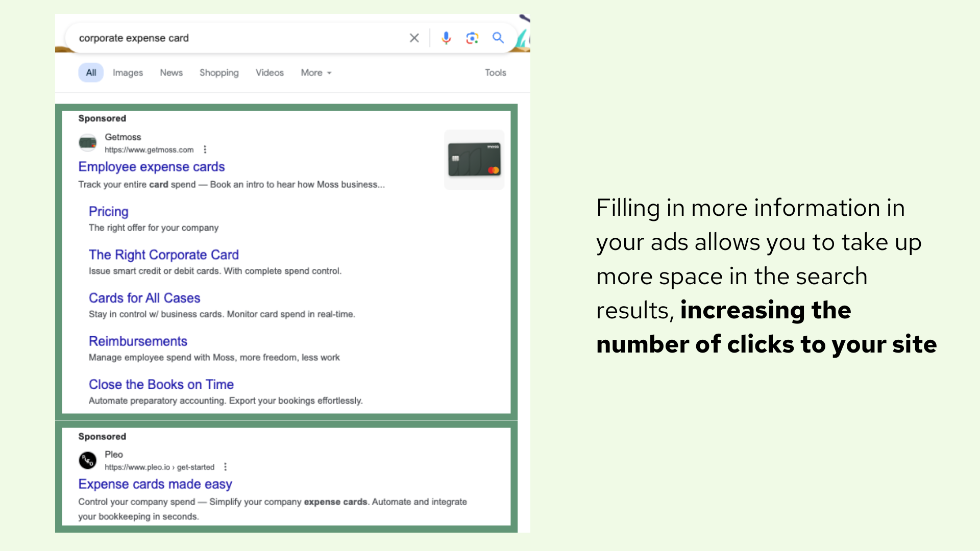Click "Issue smart credit or debit cards" description
Image resolution: width=980 pixels, height=551 pixels.
pos(215,271)
